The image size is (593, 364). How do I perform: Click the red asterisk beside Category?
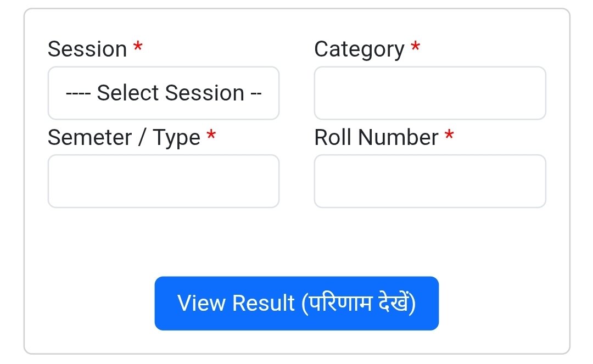416,48
